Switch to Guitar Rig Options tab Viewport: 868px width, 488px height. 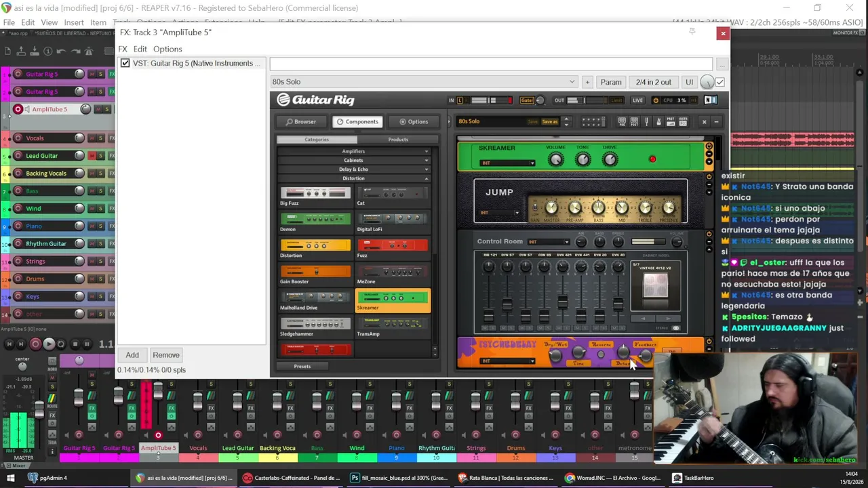[414, 122]
